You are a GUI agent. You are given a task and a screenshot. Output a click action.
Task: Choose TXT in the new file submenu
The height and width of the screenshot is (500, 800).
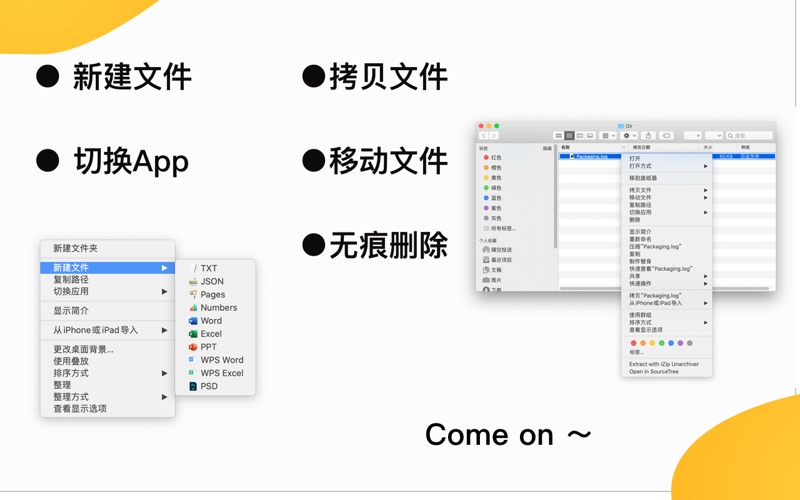tap(215, 268)
